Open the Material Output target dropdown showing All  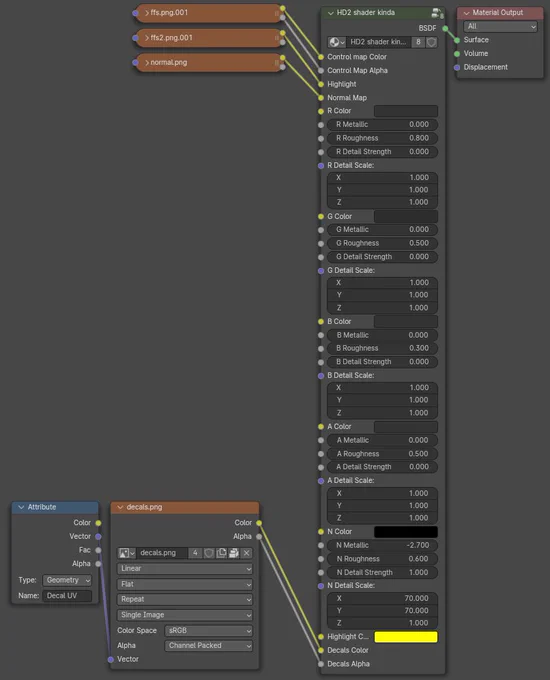click(500, 26)
